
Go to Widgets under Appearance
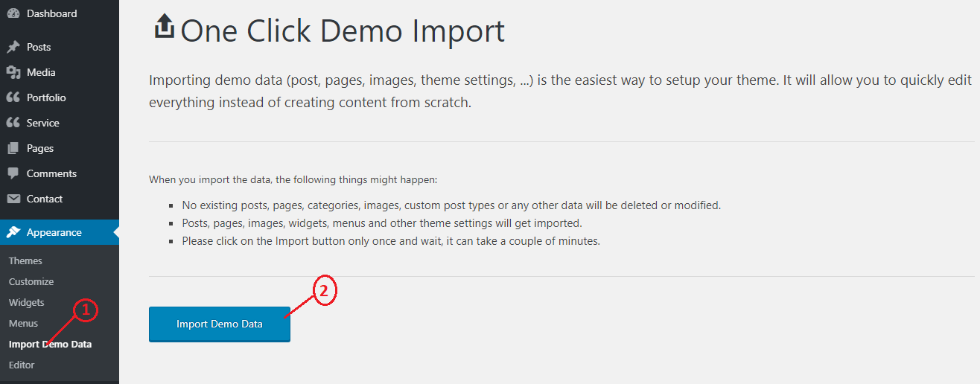pos(27,302)
